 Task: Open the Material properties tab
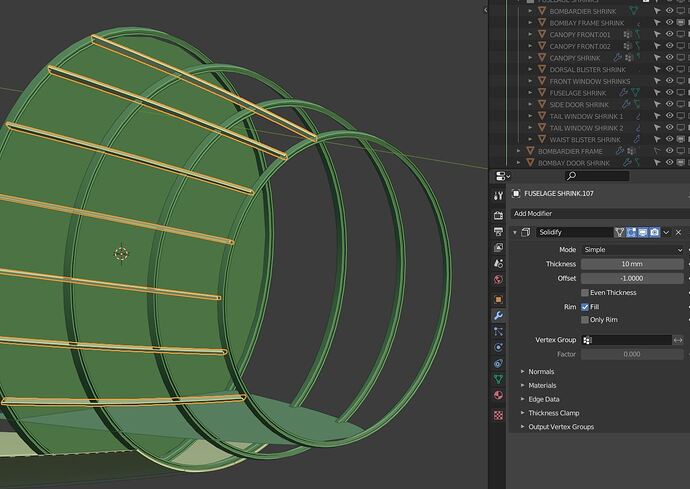(498, 395)
